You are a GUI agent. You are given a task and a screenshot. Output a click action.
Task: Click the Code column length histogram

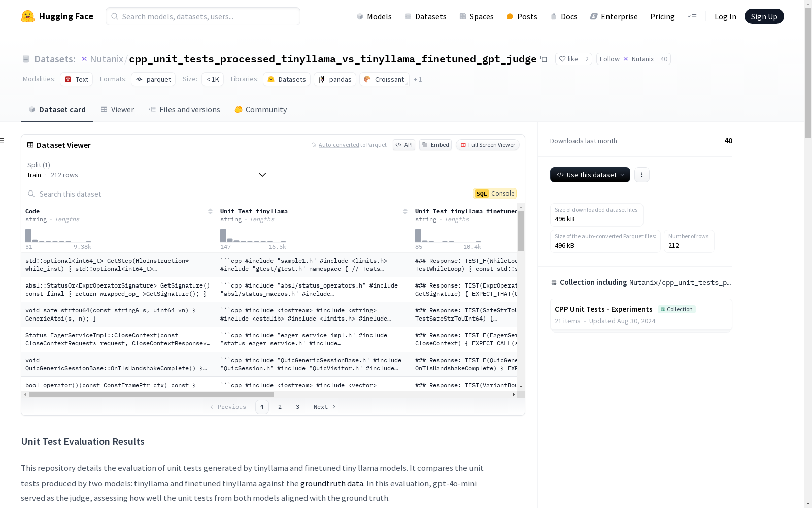58,235
